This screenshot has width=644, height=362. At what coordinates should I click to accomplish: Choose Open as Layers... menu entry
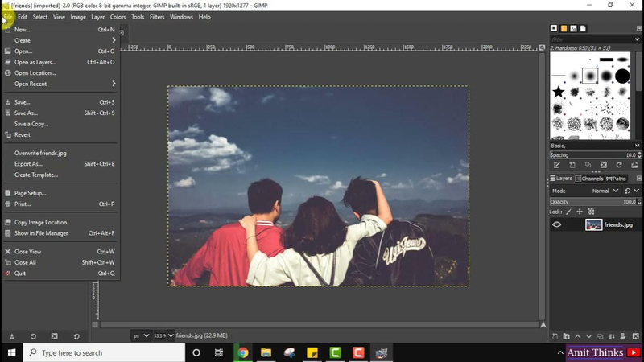coord(60,62)
